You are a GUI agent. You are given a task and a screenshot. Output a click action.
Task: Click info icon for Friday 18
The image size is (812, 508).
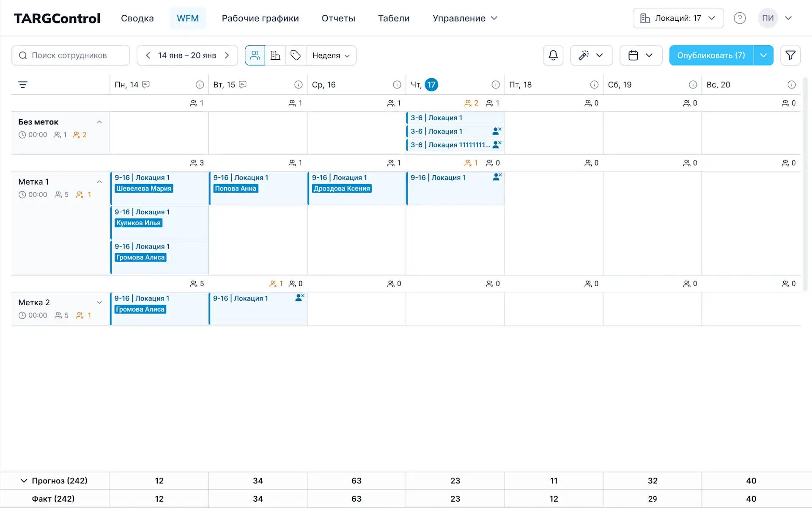(594, 85)
